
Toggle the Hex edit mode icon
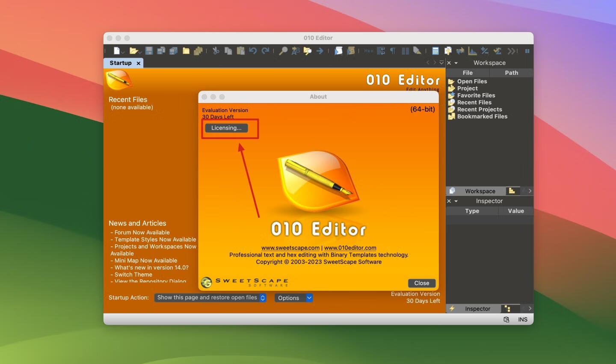point(368,51)
